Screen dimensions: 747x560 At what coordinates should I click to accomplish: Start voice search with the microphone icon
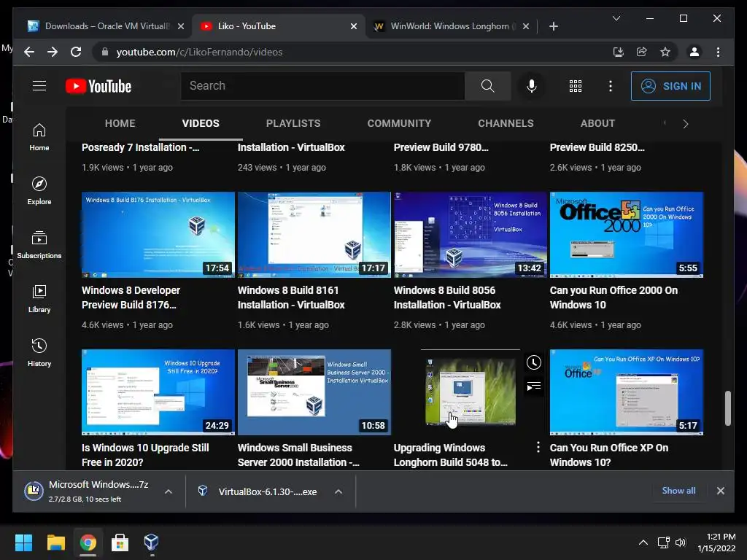532,86
